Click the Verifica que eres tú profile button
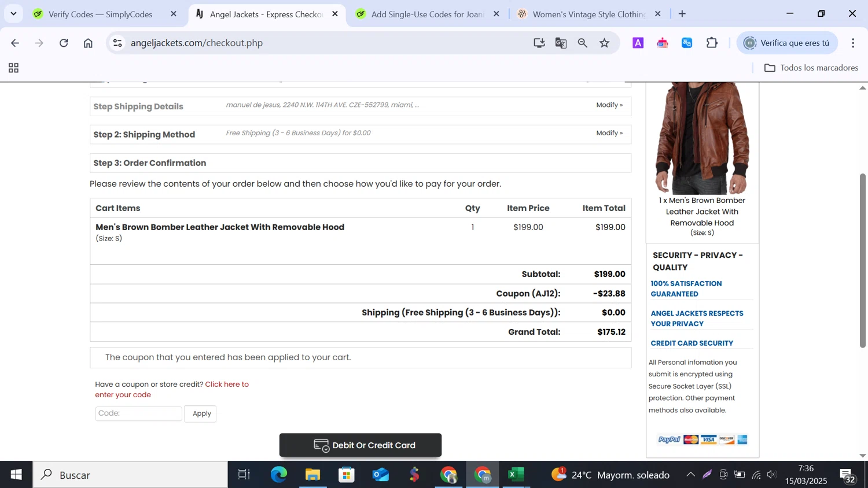 pyautogui.click(x=787, y=43)
